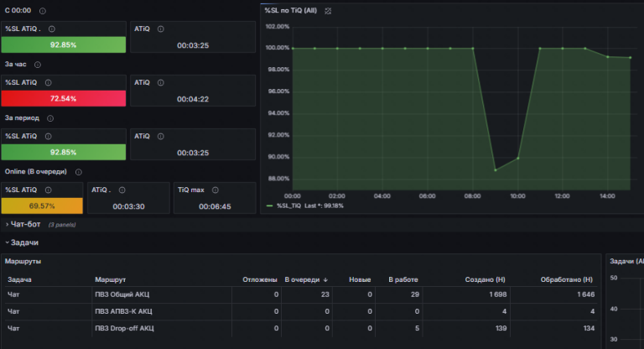Click info icon of 'TiQ max' panel
The image size is (644, 349).
[216, 190]
